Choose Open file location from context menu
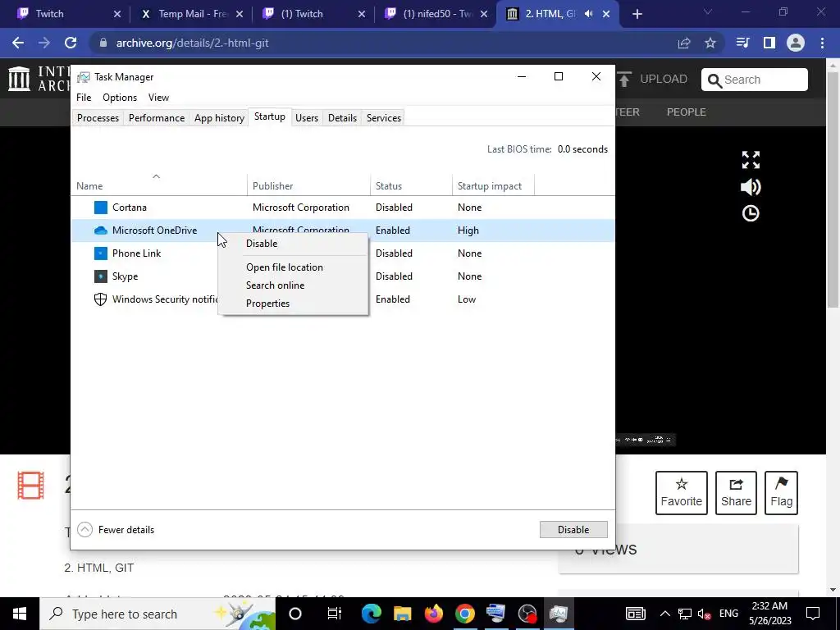The width and height of the screenshot is (840, 630). tap(285, 267)
